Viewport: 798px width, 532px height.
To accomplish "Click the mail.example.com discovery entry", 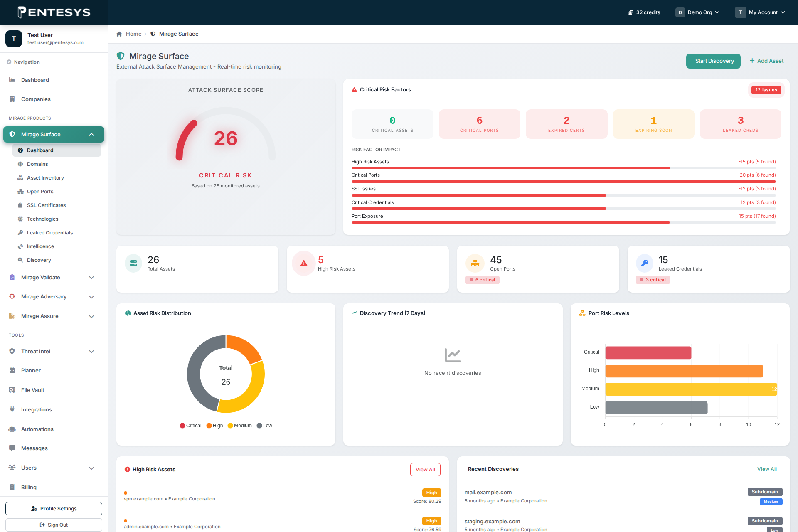I will click(623, 496).
